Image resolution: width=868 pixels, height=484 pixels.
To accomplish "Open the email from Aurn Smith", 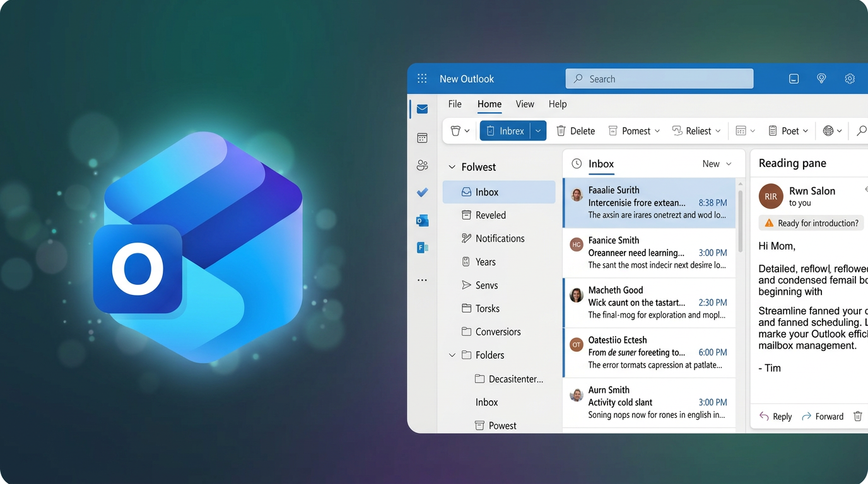I will 649,402.
